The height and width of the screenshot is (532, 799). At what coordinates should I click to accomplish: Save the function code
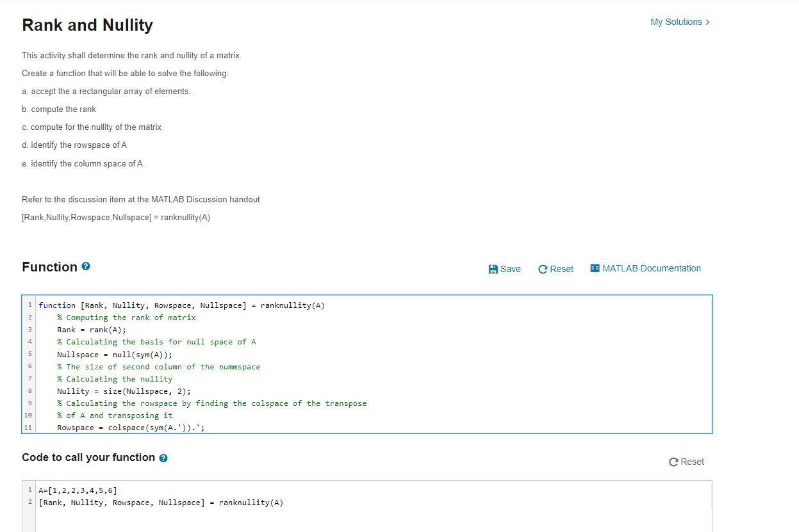tap(504, 269)
